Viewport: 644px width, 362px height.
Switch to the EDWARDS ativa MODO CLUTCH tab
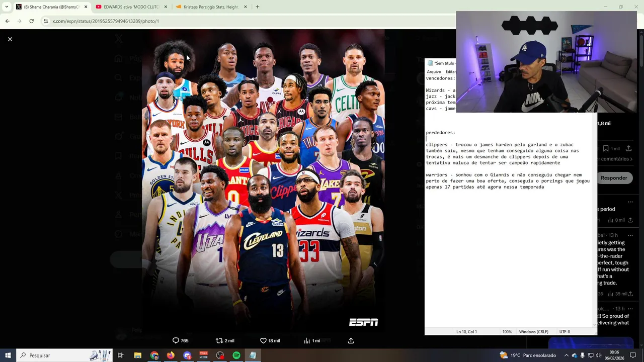coord(131,7)
